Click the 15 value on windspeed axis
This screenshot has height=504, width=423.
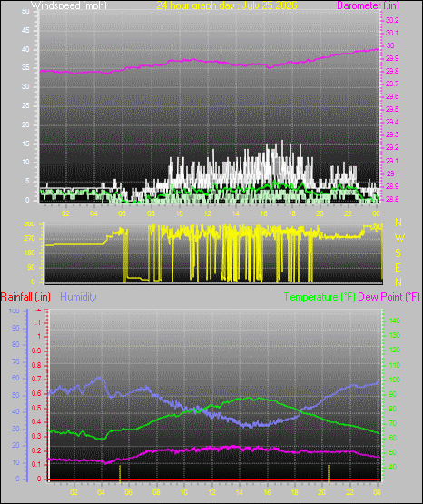[x=25, y=143]
